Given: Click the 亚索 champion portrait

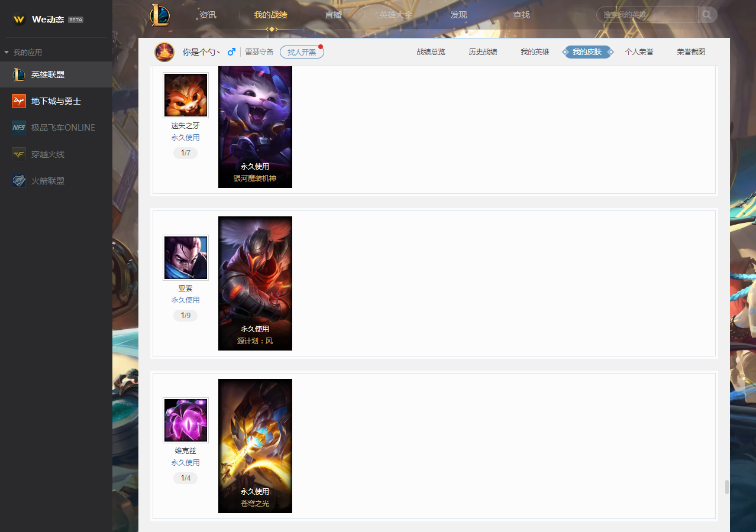Looking at the screenshot, I should tap(186, 258).
